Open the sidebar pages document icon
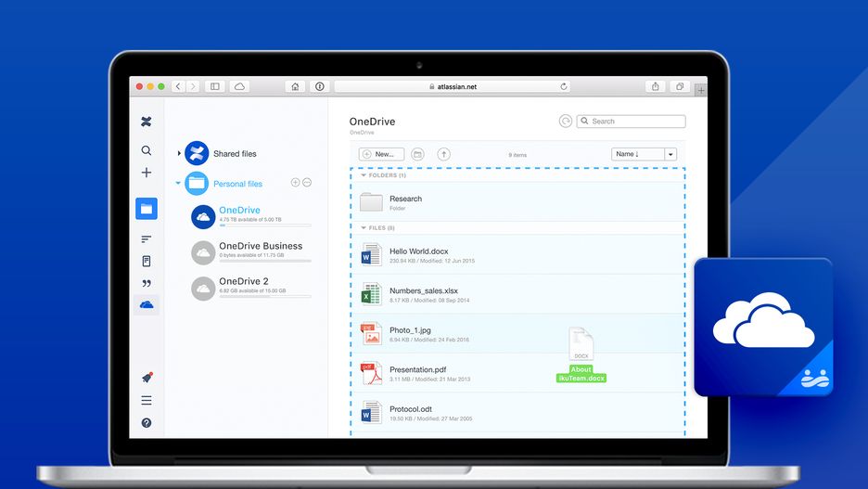 tap(147, 261)
